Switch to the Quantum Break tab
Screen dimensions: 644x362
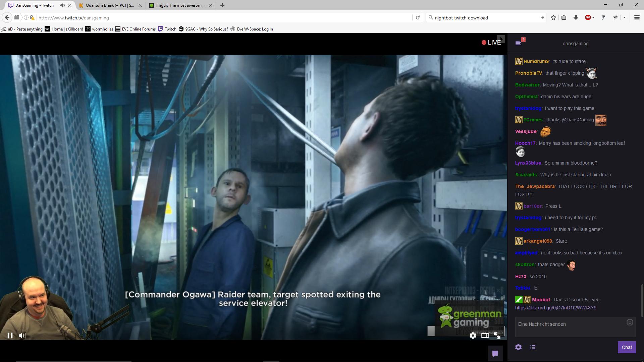coord(110,5)
